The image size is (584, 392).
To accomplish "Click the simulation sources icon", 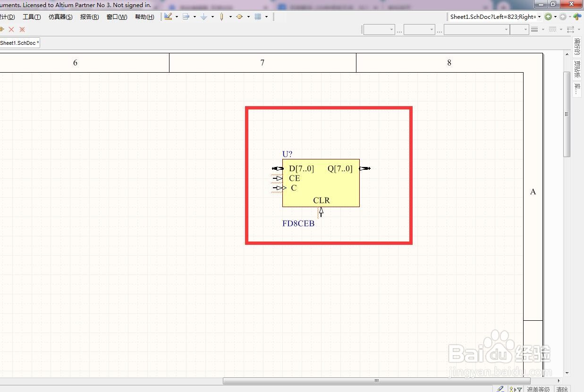I will click(240, 17).
